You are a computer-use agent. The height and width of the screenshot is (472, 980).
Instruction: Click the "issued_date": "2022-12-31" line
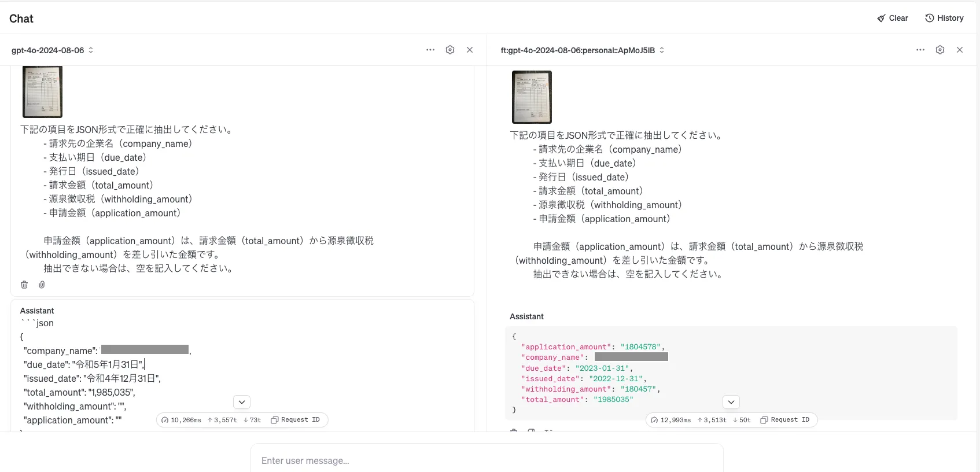tap(584, 379)
